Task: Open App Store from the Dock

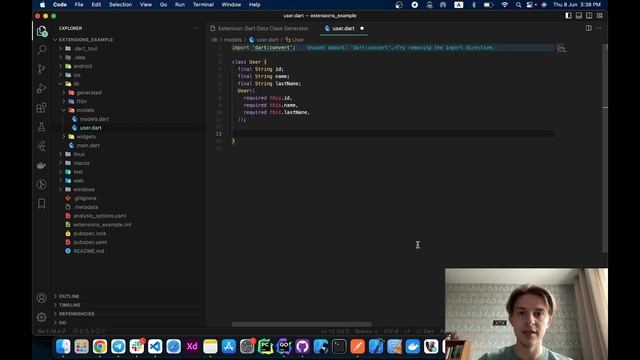Action: pyautogui.click(x=229, y=347)
